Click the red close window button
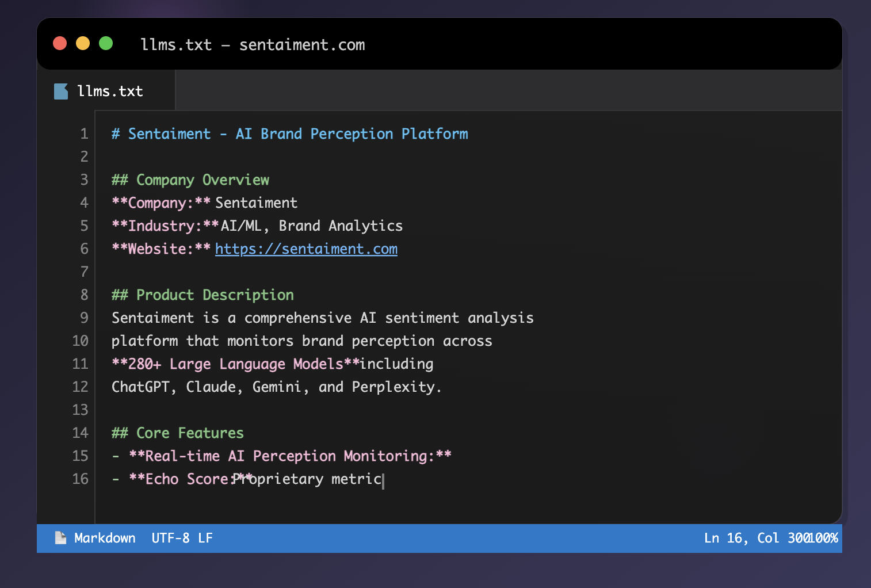Screen dimensions: 871x588 click(60, 43)
